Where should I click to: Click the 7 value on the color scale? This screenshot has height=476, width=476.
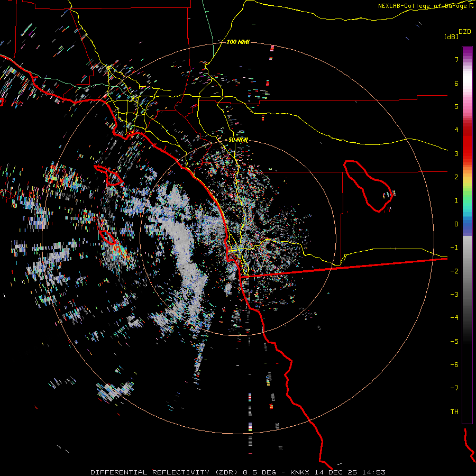pos(456,59)
